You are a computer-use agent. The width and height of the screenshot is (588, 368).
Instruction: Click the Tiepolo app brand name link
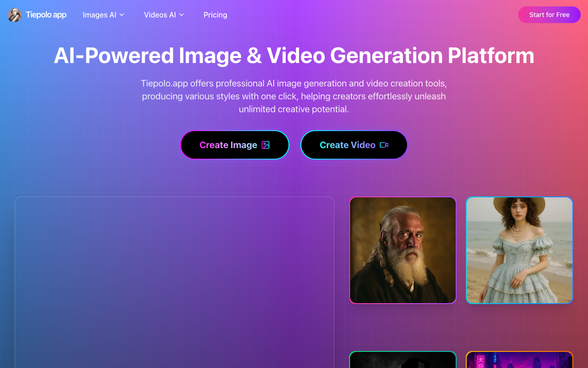46,15
